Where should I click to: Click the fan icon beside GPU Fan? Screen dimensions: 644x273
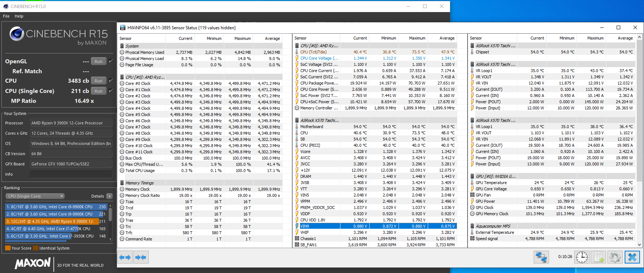click(x=472, y=195)
